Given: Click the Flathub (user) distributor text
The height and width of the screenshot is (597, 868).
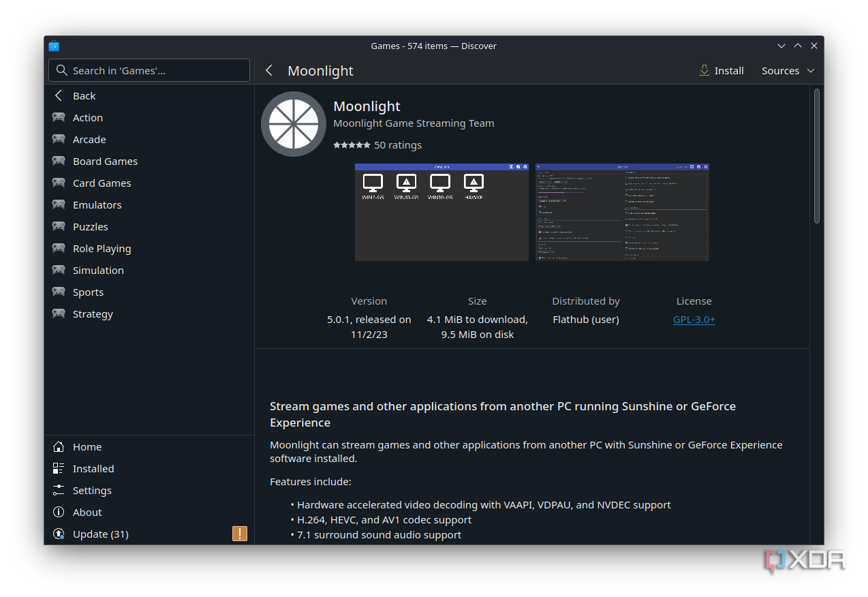Looking at the screenshot, I should [586, 320].
